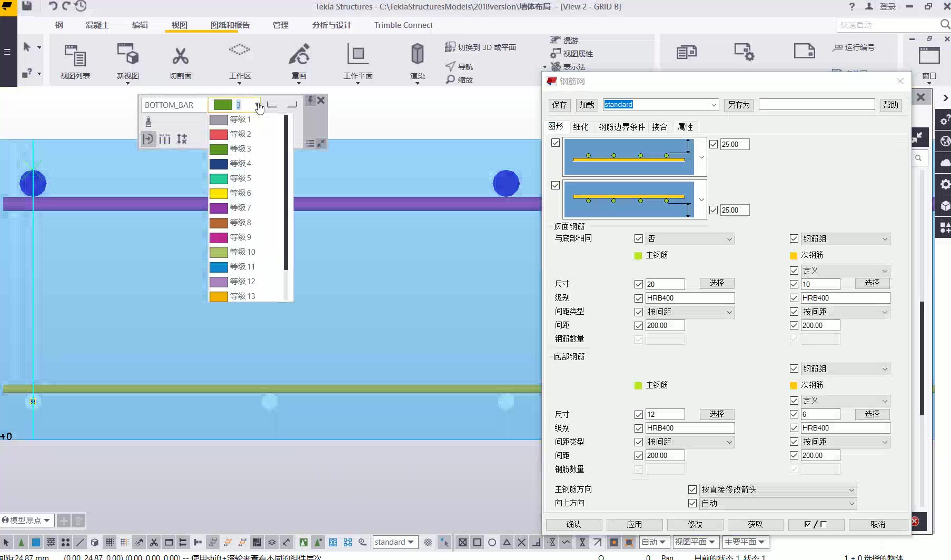
Task: Switch to 3D or plane view
Action: [x=480, y=47]
